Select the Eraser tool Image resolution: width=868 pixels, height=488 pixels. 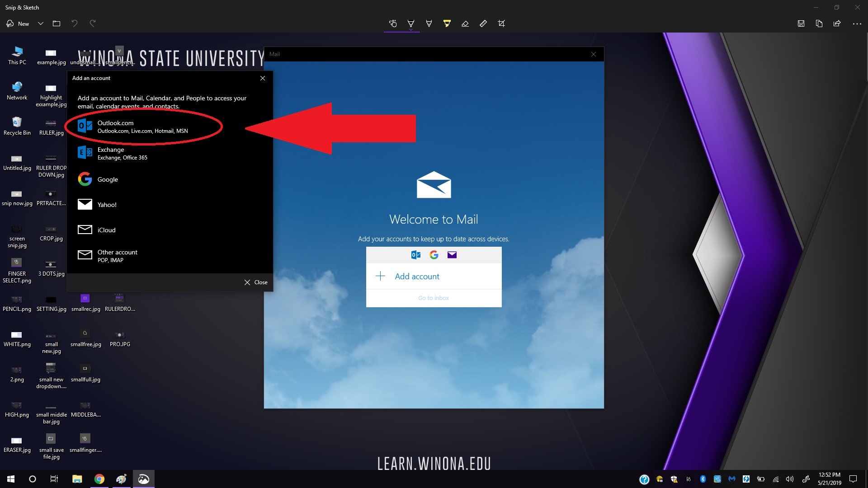point(465,23)
